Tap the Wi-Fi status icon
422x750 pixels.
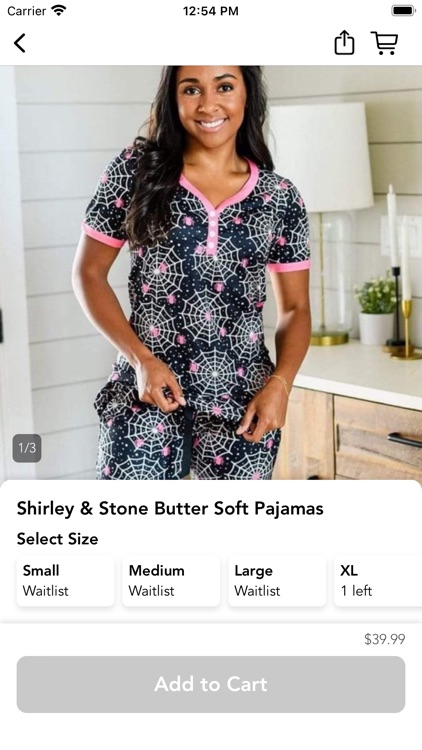point(59,11)
